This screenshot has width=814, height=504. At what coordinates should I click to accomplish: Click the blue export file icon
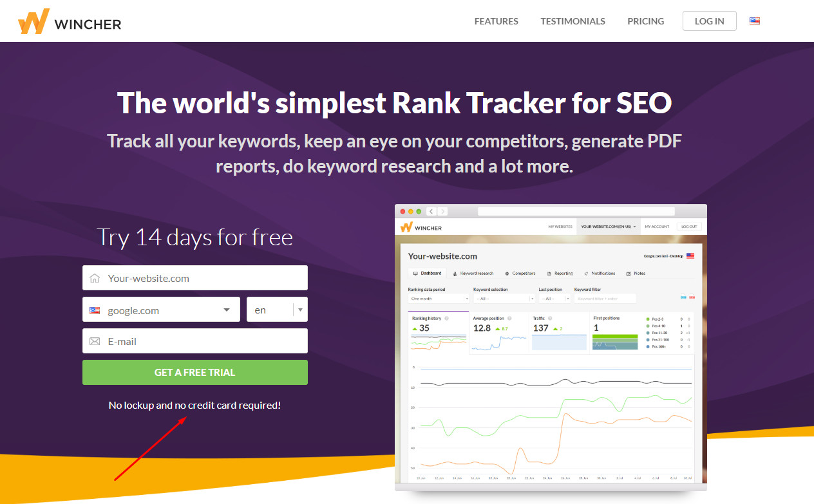(x=683, y=297)
